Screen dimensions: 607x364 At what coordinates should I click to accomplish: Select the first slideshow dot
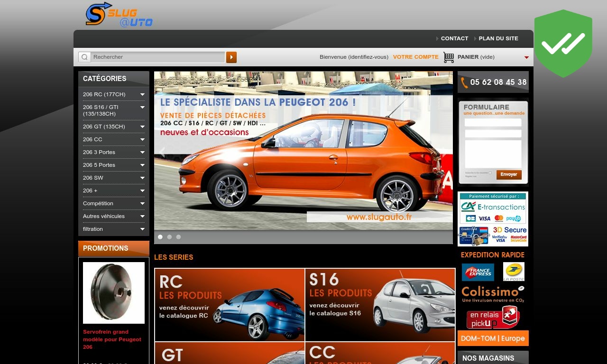[160, 237]
